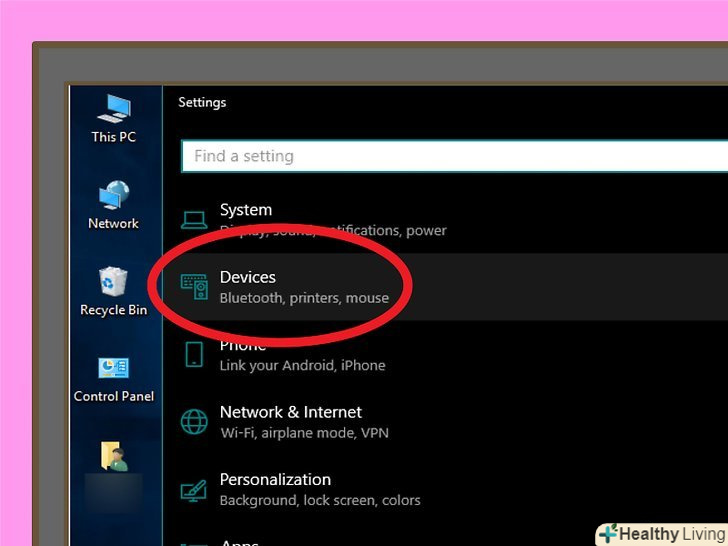Select the user folder desktop icon
The image size is (728, 546).
pos(113,457)
